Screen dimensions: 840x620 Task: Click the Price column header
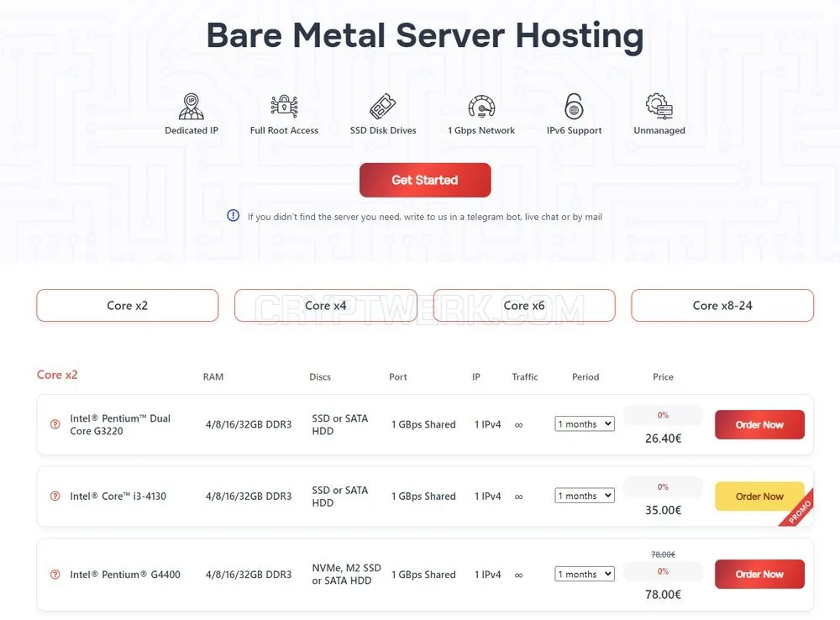pos(664,376)
